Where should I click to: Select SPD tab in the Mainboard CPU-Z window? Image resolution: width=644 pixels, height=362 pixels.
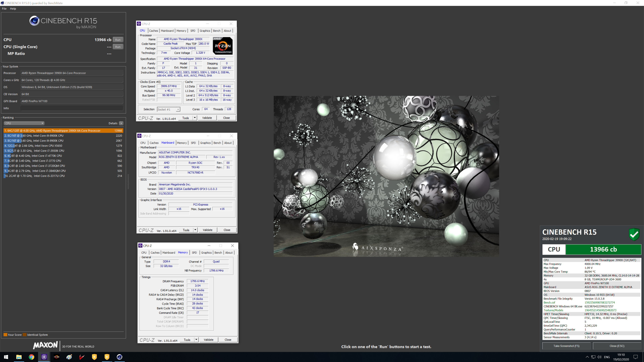click(193, 143)
